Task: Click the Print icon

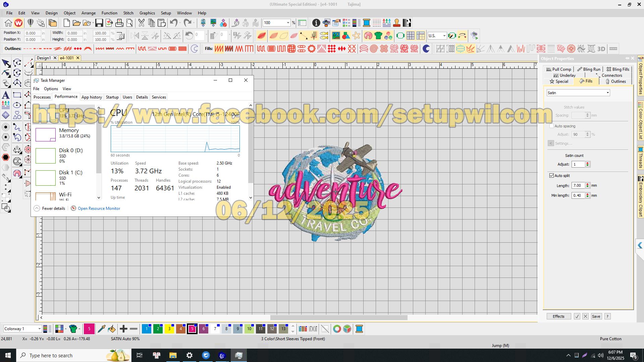Action: 119,23
